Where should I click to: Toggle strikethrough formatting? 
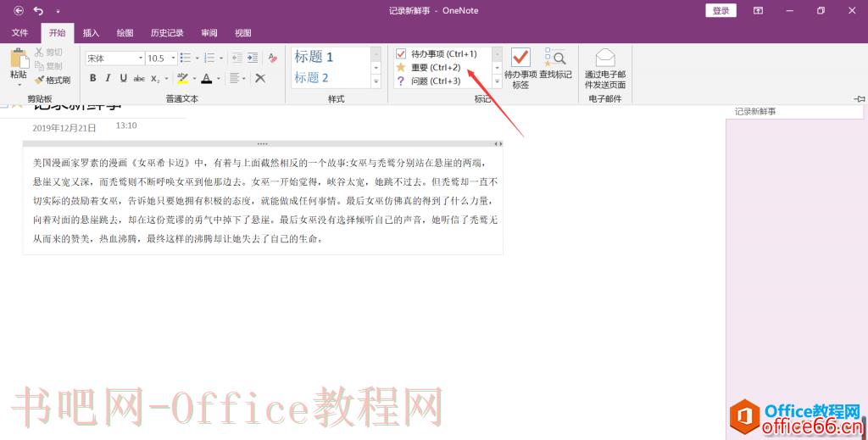(x=139, y=79)
